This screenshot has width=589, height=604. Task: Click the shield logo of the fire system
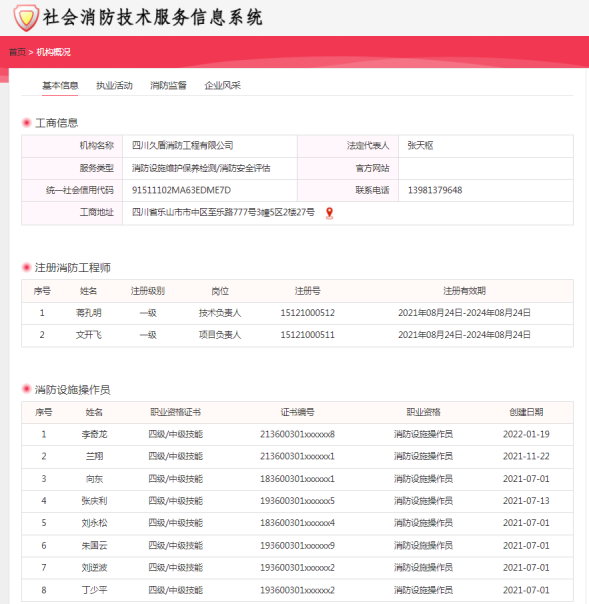click(26, 18)
